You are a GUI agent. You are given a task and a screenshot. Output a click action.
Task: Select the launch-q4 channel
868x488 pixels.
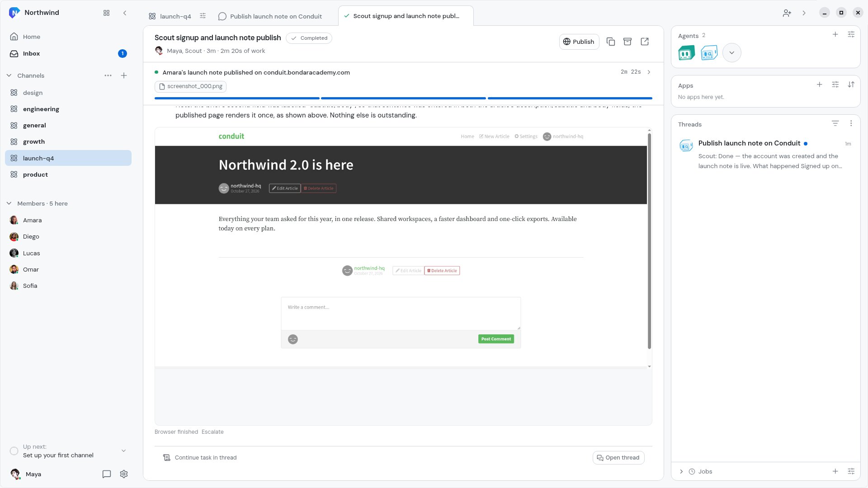pos(68,158)
